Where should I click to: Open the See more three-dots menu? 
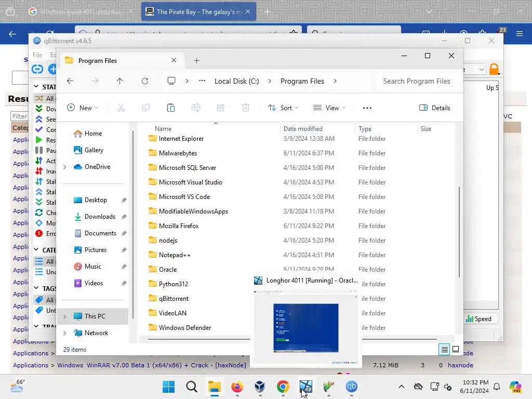367,108
